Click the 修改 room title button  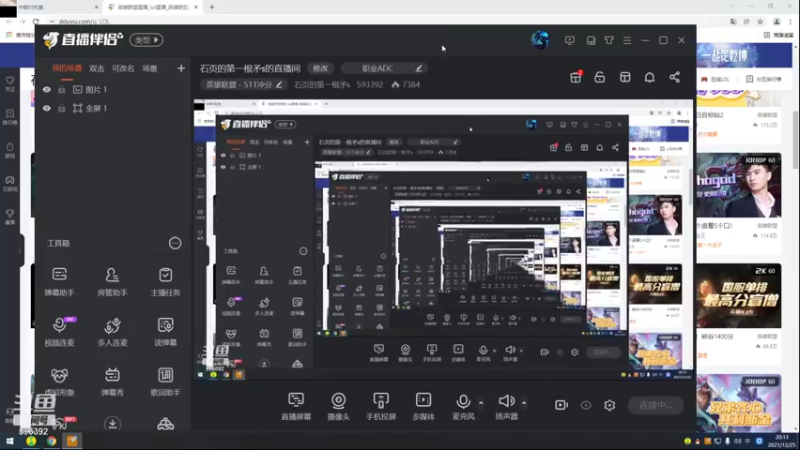pyautogui.click(x=320, y=68)
